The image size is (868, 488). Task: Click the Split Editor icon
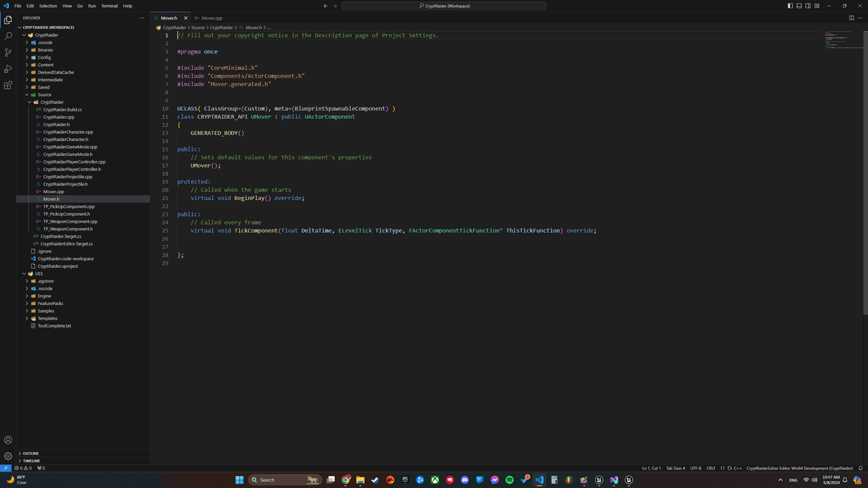coord(851,18)
